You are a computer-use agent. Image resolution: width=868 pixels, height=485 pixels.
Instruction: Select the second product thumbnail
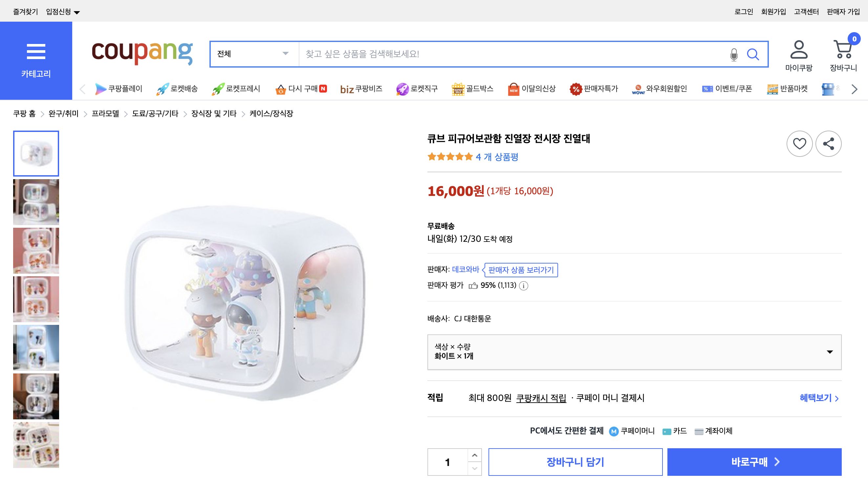coord(36,202)
